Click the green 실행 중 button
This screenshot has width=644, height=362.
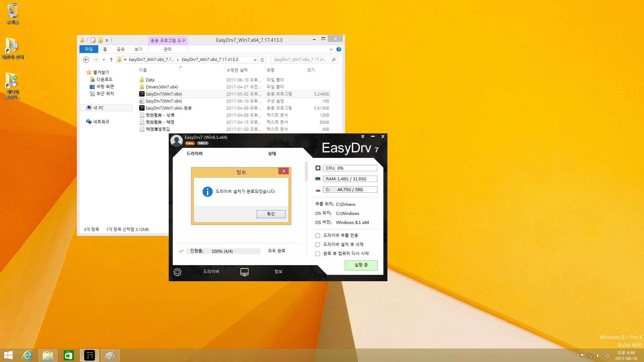361,265
